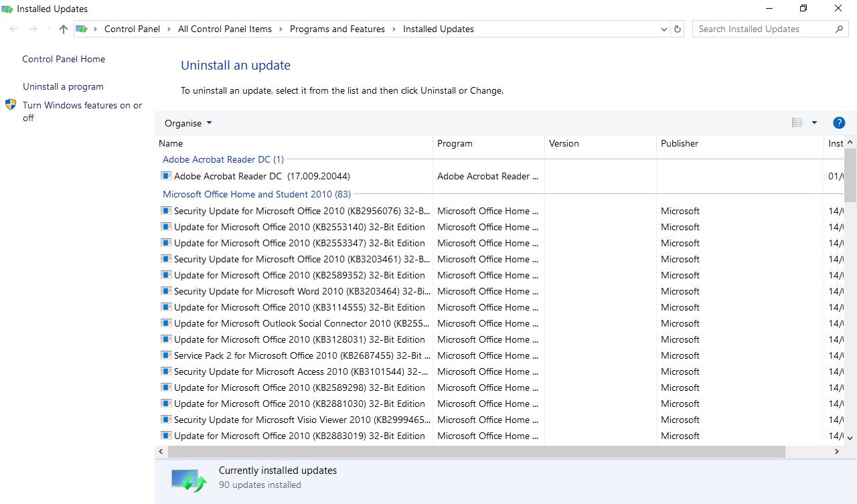Open the recent locations chevron
Viewport: 857px width, 504px height.
click(49, 29)
